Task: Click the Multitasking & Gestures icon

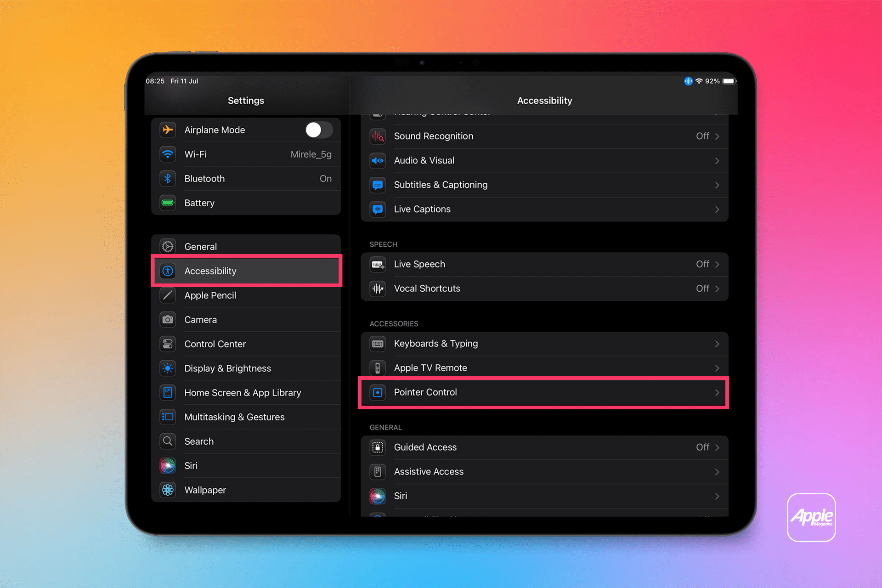Action: [168, 417]
